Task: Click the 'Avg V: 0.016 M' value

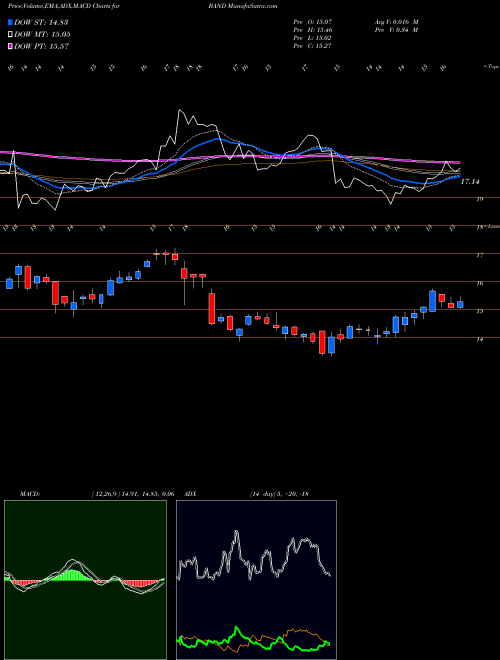Action: tap(396, 21)
